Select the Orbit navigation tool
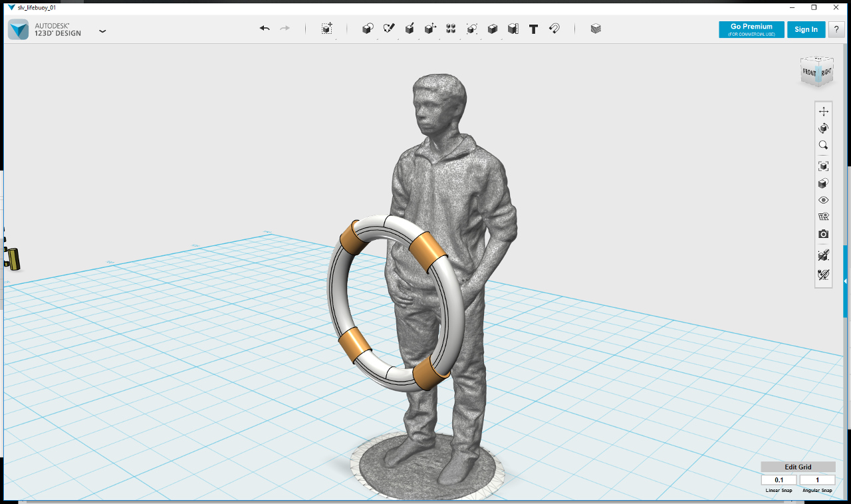The height and width of the screenshot is (504, 851). (x=824, y=128)
